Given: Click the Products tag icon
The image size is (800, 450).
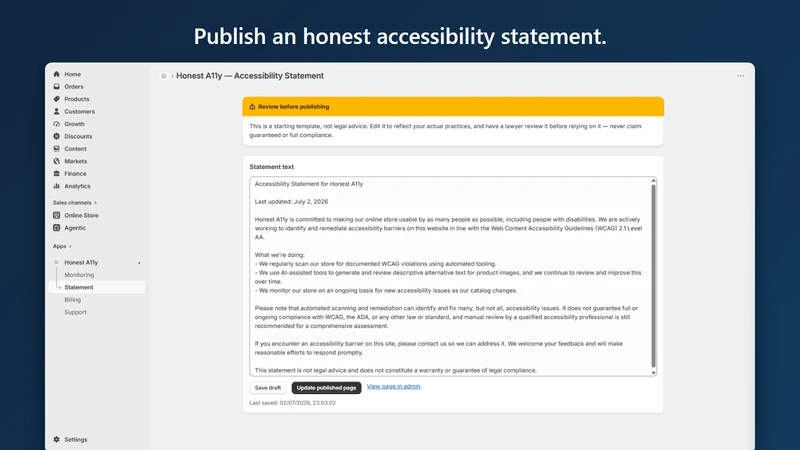Looking at the screenshot, I should tap(57, 99).
